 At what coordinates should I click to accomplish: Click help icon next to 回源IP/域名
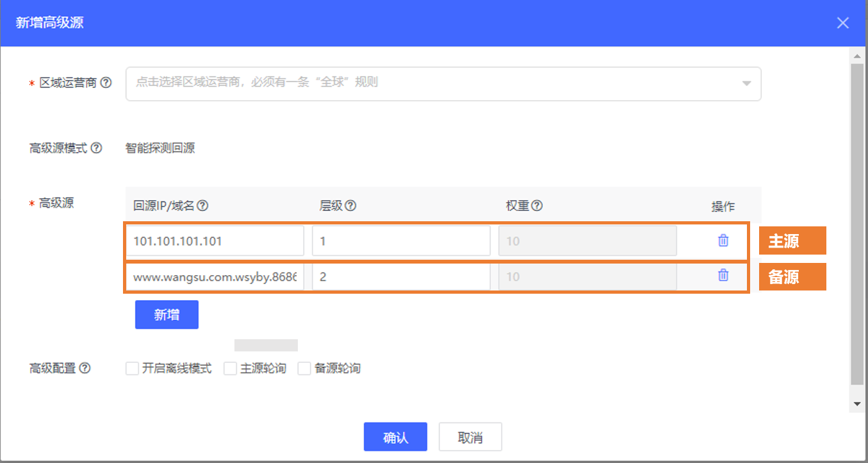[202, 206]
